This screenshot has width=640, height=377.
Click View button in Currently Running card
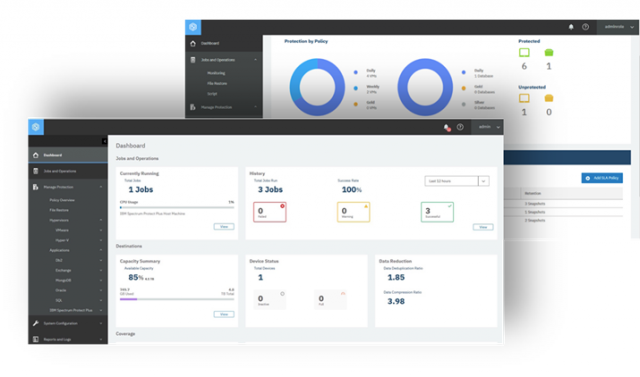pyautogui.click(x=224, y=226)
